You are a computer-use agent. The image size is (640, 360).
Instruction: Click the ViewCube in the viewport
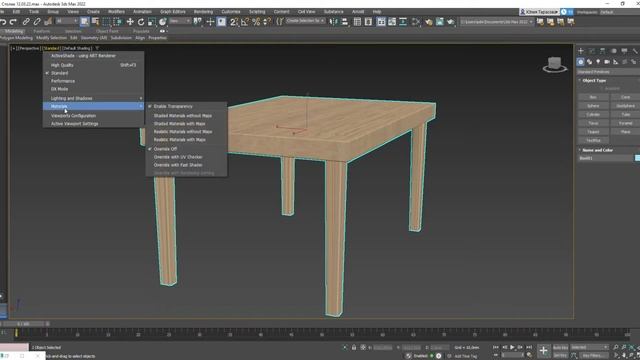(x=554, y=64)
